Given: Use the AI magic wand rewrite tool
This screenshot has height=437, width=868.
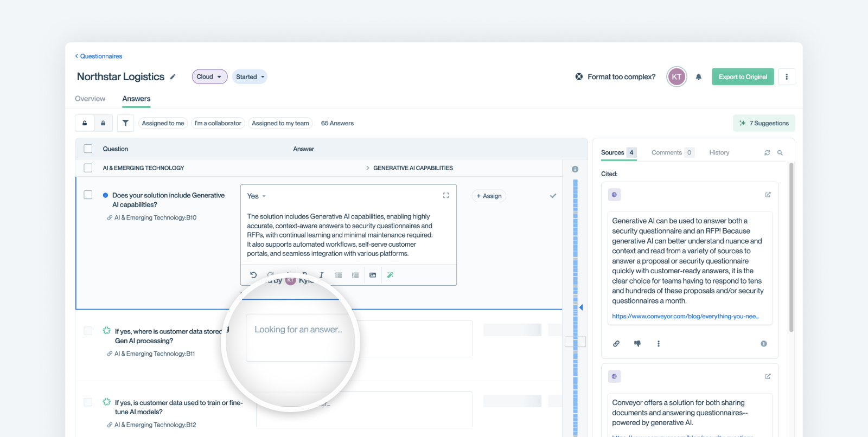Looking at the screenshot, I should tap(390, 275).
